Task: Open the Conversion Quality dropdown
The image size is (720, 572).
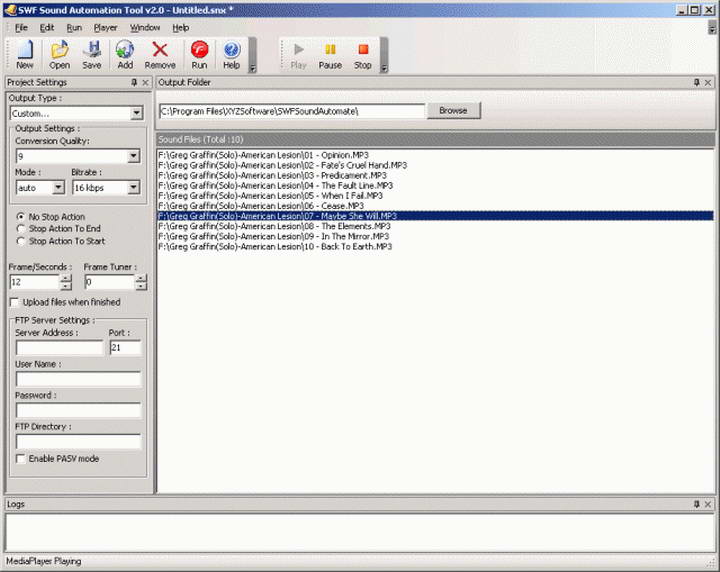Action: pyautogui.click(x=134, y=156)
